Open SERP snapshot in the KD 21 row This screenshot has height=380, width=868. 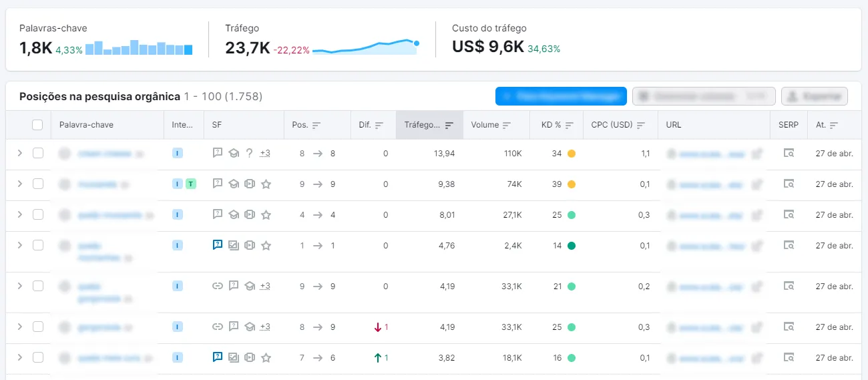point(789,287)
